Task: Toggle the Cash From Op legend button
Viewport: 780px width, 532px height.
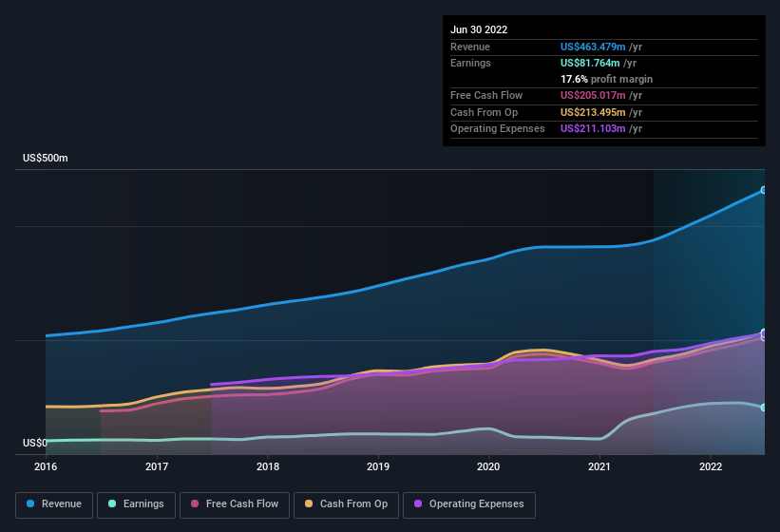Action: pos(346,504)
